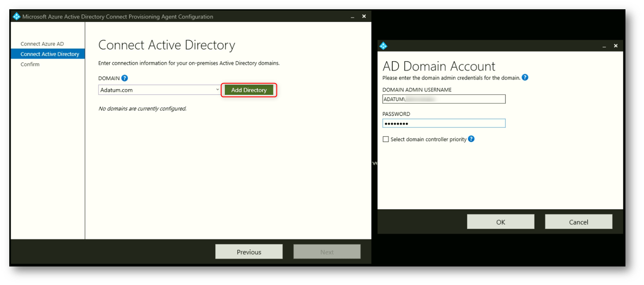This screenshot has height=285, width=644.
Task: Click into the Password field
Action: click(443, 124)
